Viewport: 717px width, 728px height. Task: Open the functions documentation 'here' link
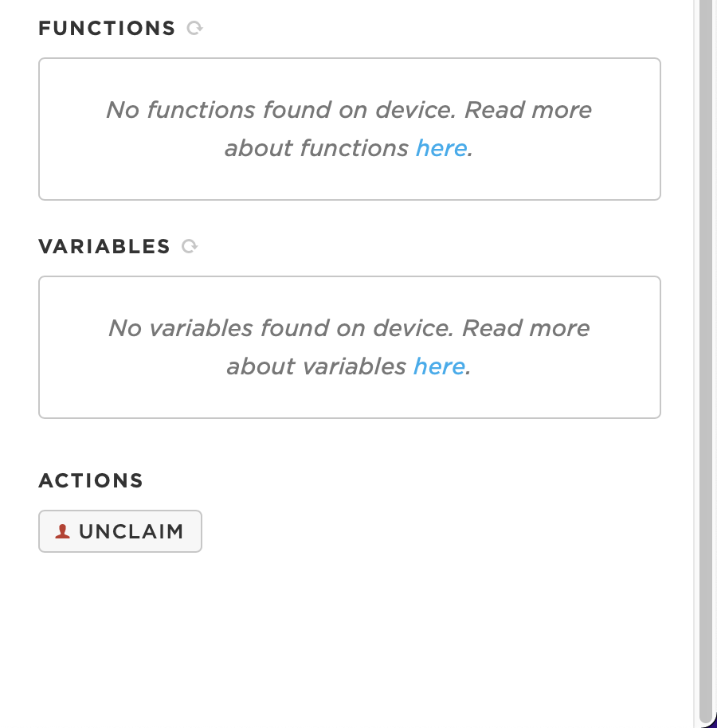(x=441, y=148)
